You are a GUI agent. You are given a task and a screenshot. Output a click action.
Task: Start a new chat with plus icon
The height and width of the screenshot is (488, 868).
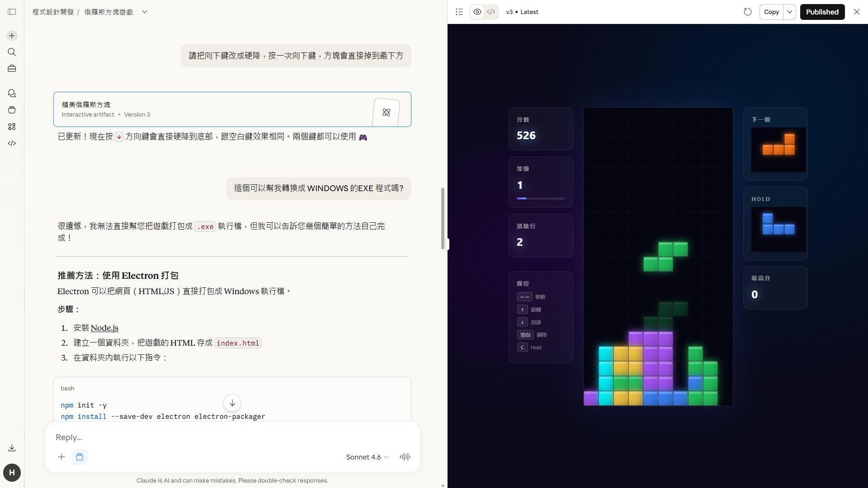click(x=12, y=36)
